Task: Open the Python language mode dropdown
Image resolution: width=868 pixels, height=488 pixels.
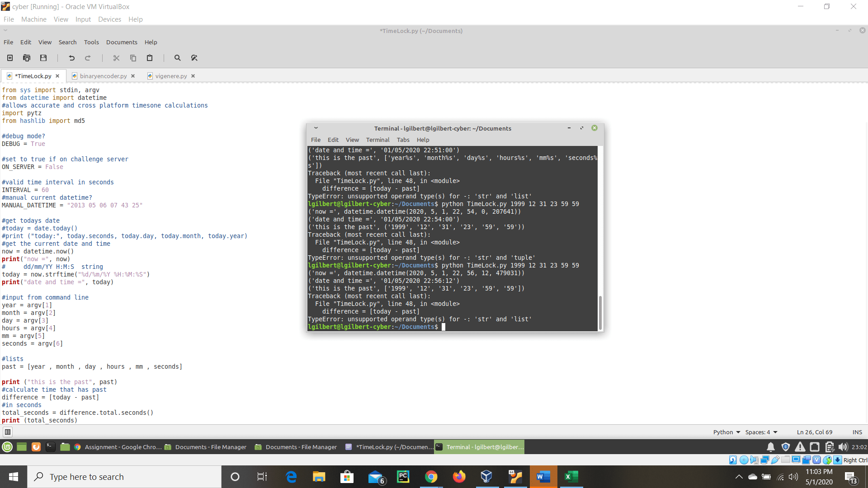Action: (x=726, y=432)
